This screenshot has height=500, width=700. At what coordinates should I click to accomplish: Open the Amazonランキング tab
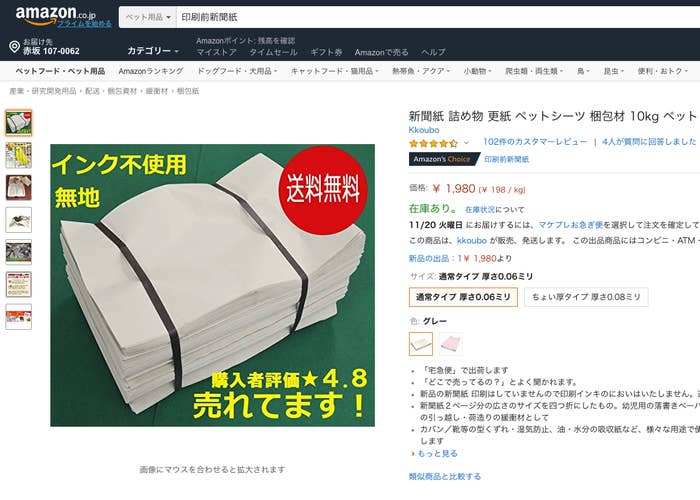click(x=151, y=71)
